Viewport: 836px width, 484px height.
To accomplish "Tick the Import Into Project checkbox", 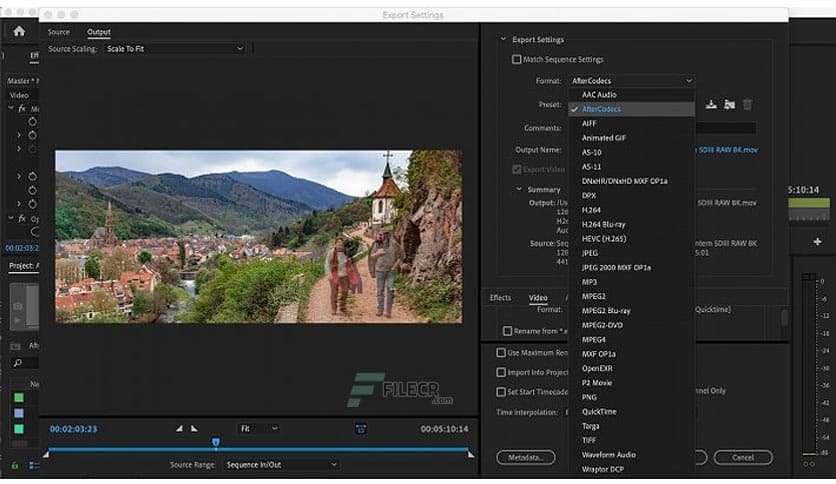I will (x=502, y=372).
